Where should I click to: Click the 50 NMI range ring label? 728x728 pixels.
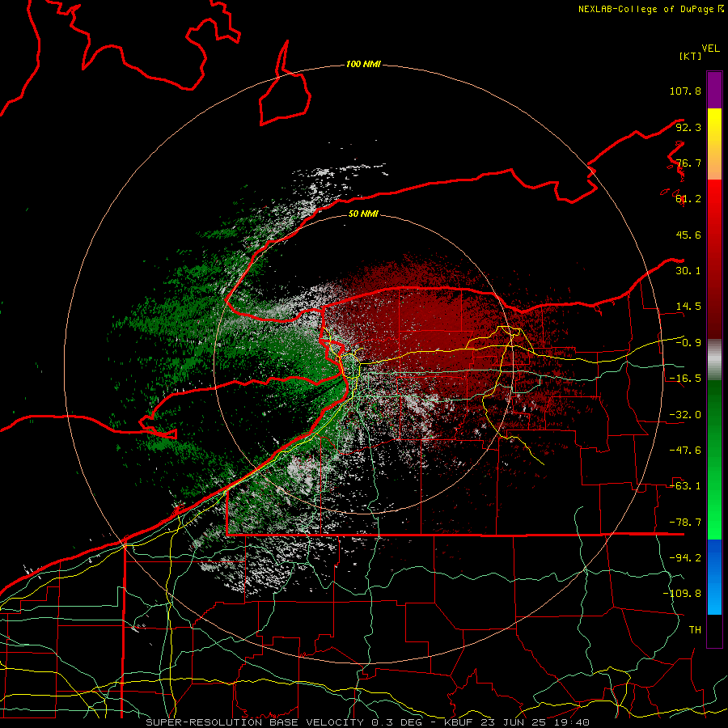coord(363,214)
